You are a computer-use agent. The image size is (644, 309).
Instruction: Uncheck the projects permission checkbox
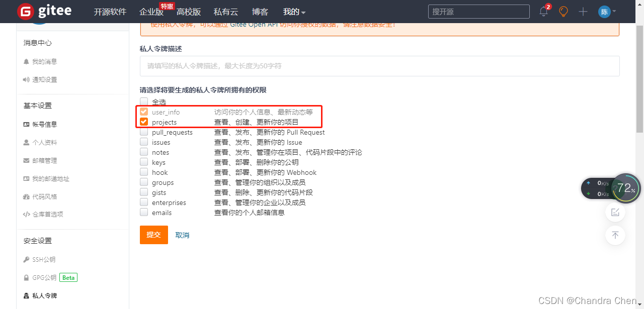(x=143, y=122)
